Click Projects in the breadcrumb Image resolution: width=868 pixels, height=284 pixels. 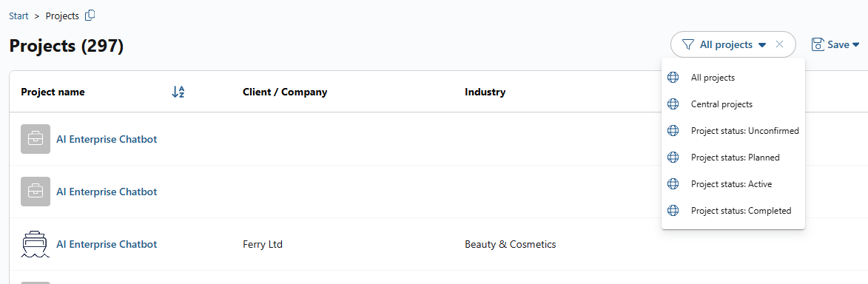click(x=63, y=16)
